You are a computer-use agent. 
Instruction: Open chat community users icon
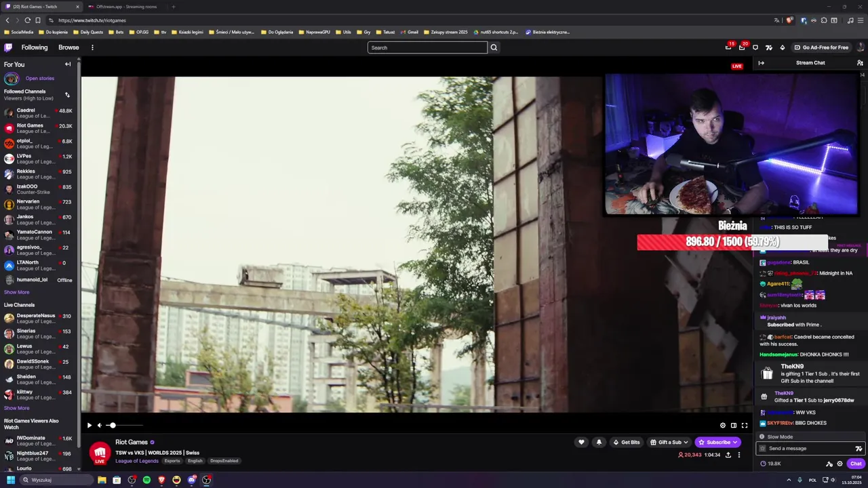[860, 63]
